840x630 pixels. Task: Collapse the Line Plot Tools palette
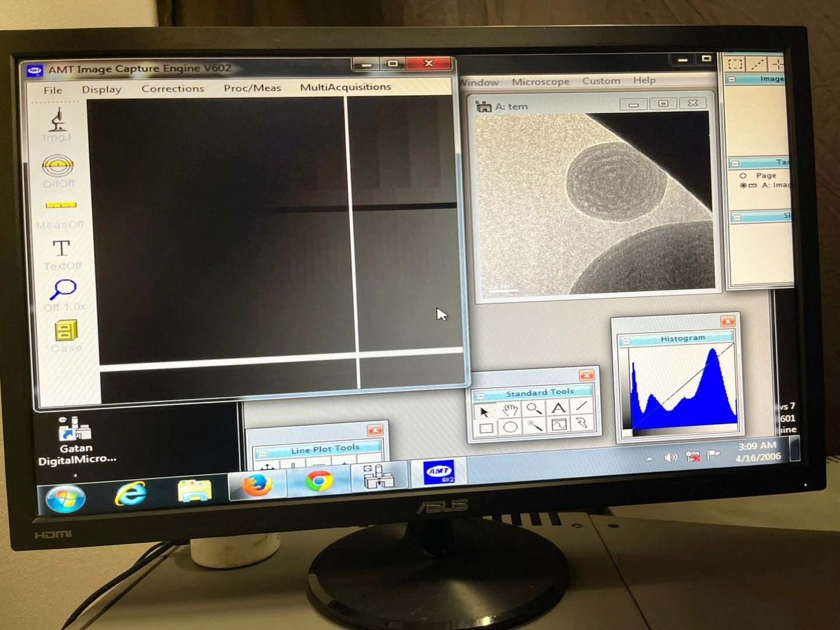(x=262, y=453)
